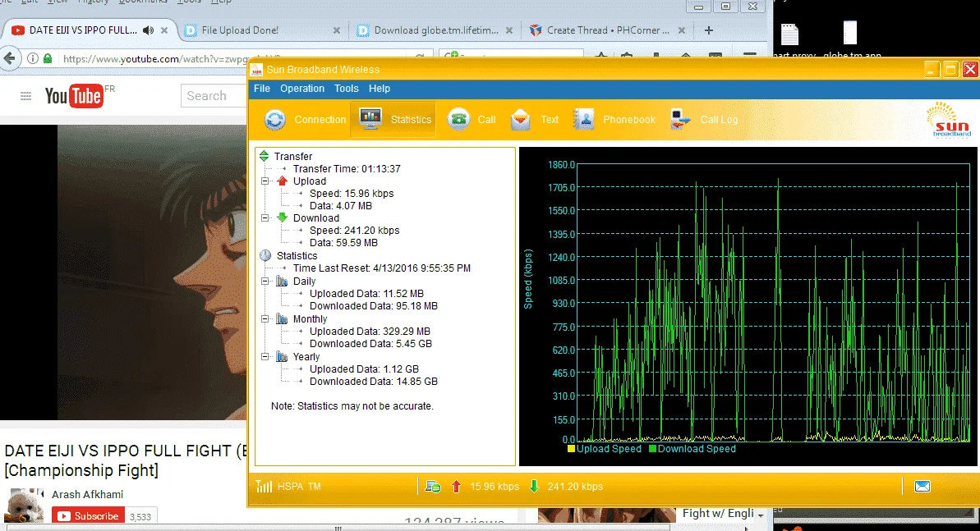Select Monthly Downloaded Data: 5.45 GB
This screenshot has height=531, width=980.
coord(370,344)
